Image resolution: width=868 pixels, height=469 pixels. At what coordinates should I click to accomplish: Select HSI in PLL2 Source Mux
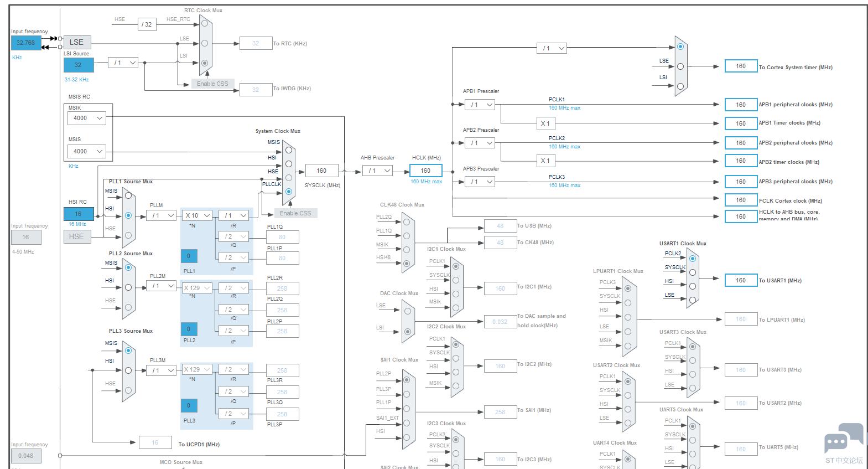128,287
